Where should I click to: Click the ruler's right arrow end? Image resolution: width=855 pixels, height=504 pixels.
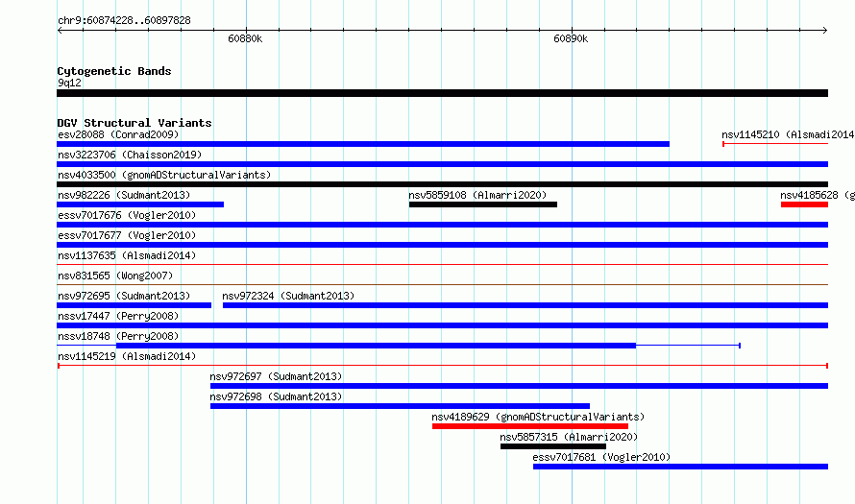825,31
